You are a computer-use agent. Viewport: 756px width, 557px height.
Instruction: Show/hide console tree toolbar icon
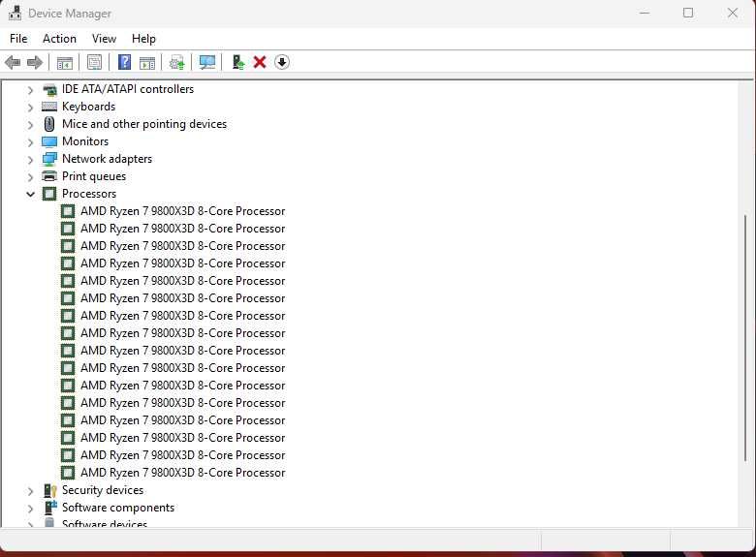click(65, 63)
